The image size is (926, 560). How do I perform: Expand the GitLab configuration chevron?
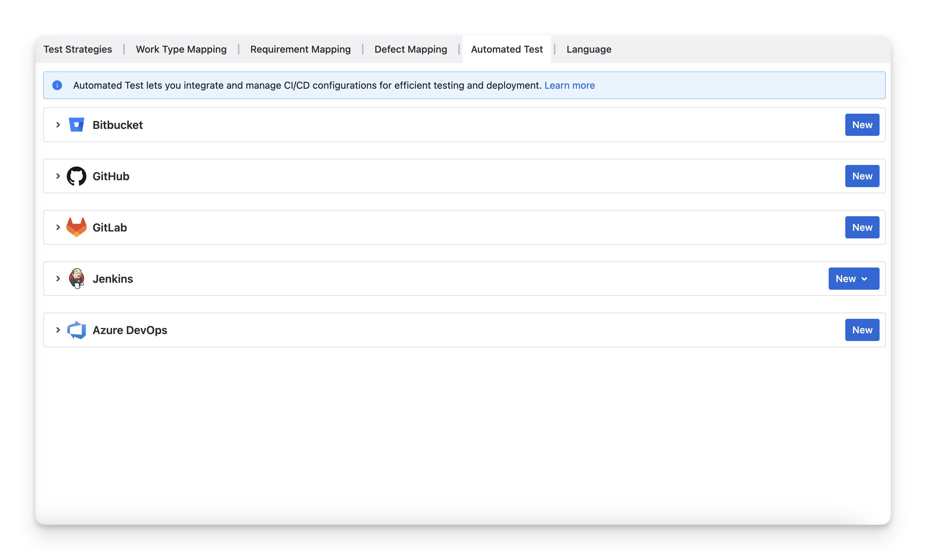coord(58,227)
